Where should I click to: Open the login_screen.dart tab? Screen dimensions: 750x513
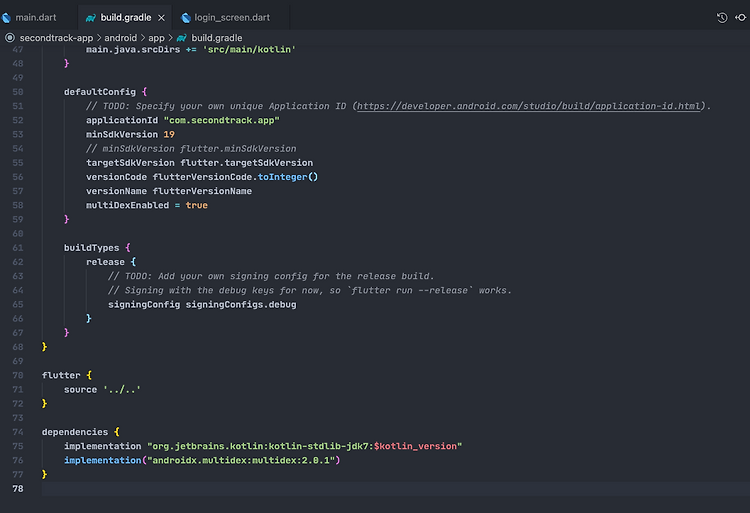point(232,18)
